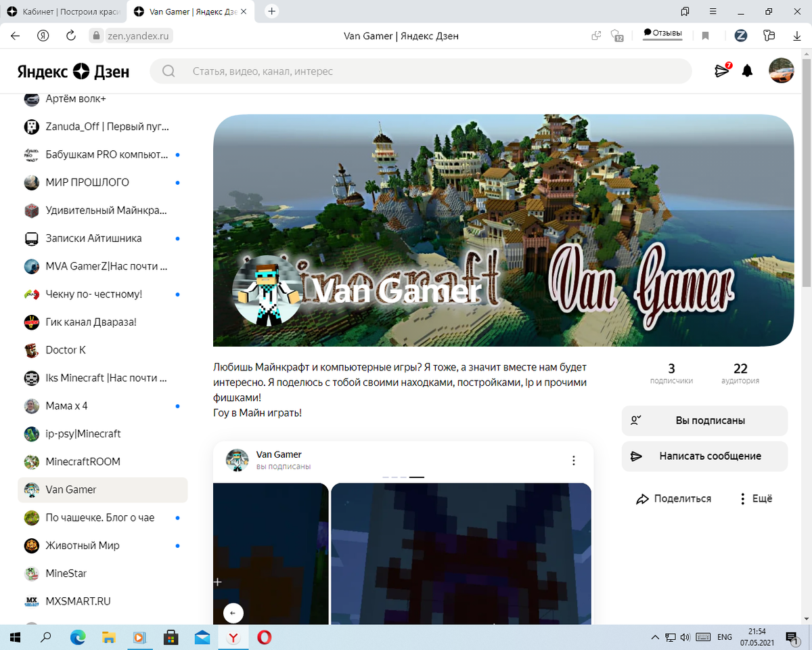Open Windows notification center icon

tap(791, 637)
